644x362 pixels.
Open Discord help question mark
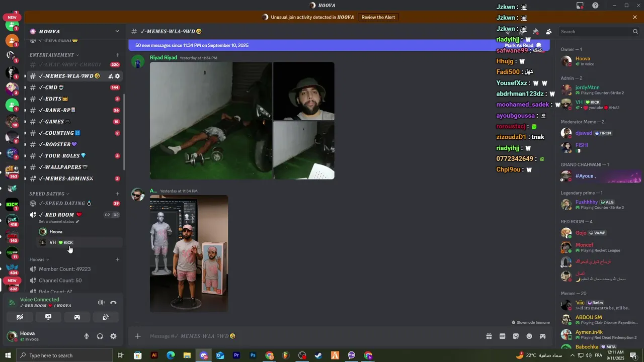(595, 6)
